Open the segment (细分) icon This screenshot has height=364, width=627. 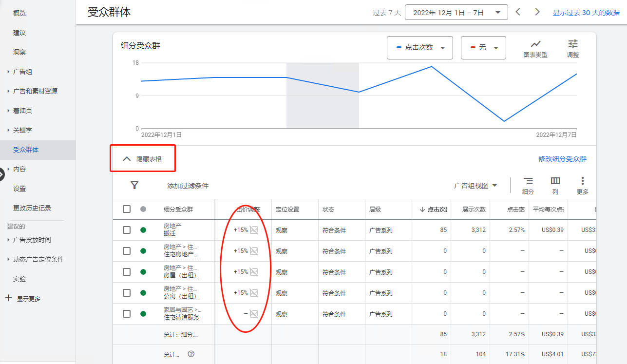[x=528, y=181]
